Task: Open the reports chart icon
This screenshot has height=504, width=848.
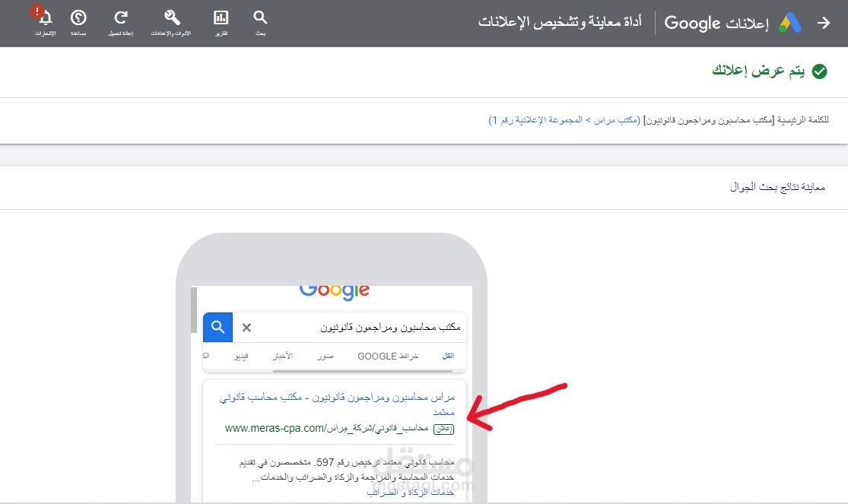Action: coord(221,17)
